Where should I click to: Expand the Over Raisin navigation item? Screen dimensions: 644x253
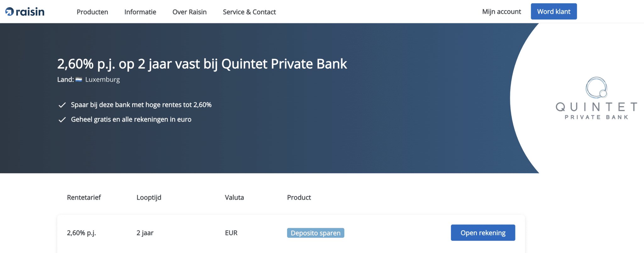coord(189,12)
